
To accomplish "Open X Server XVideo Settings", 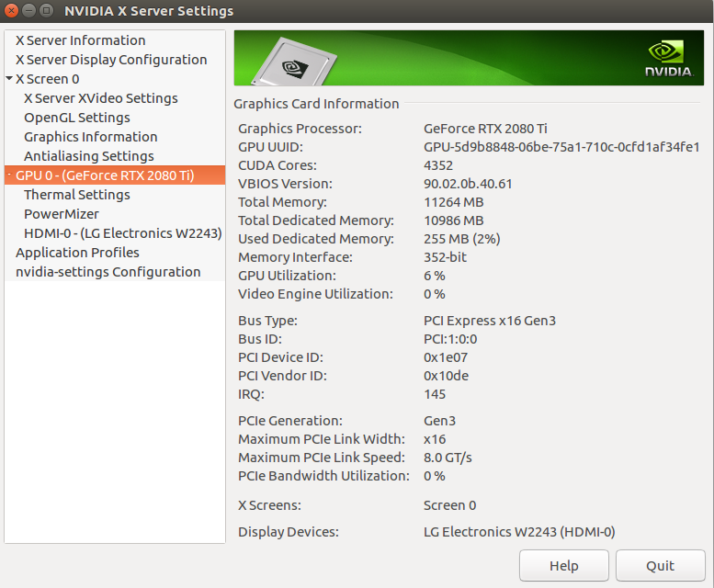I will pyautogui.click(x=101, y=98).
